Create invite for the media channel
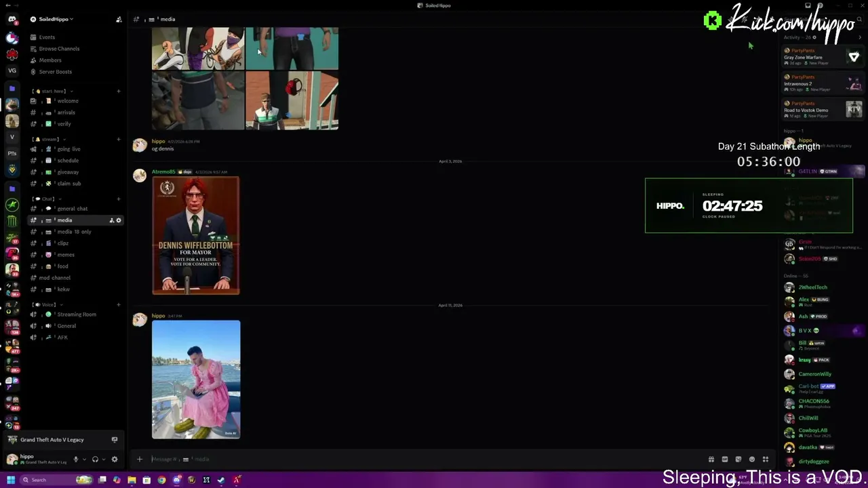Image resolution: width=868 pixels, height=488 pixels. click(112, 220)
